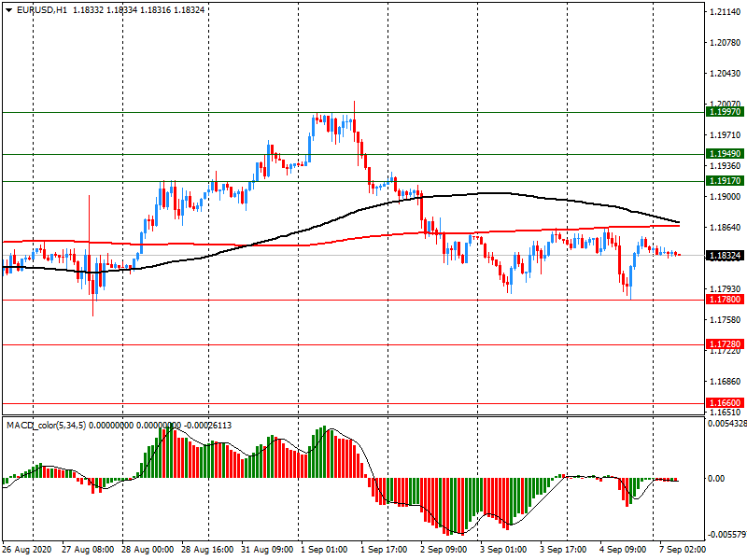Image resolution: width=747 pixels, height=560 pixels.
Task: Select the red 1.16600 price level label
Action: [725, 404]
